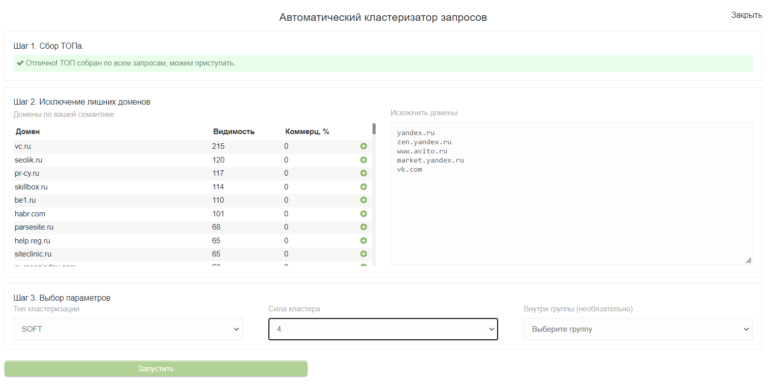Click the Коммерц, % column header
The height and width of the screenshot is (384, 768).
[307, 132]
